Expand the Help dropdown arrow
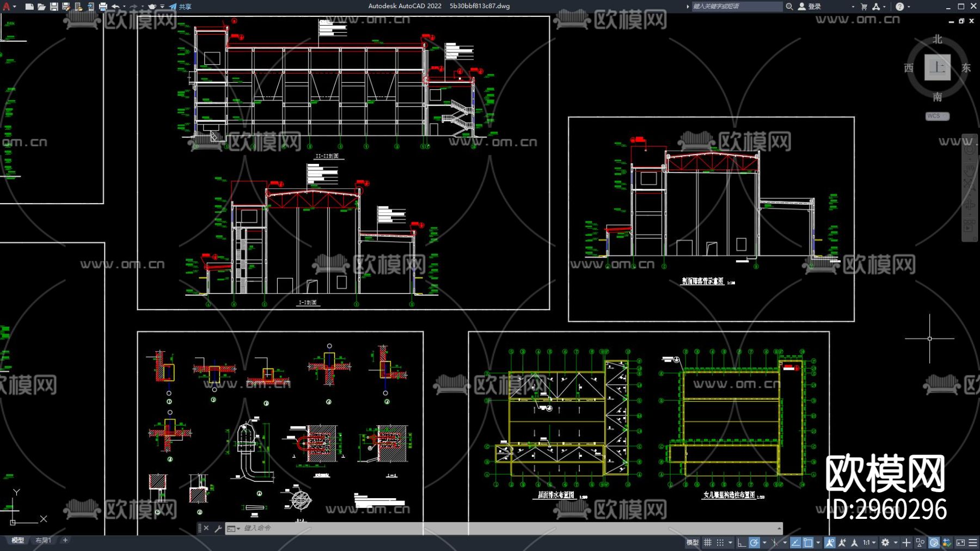The image size is (980, 551). coord(909,7)
